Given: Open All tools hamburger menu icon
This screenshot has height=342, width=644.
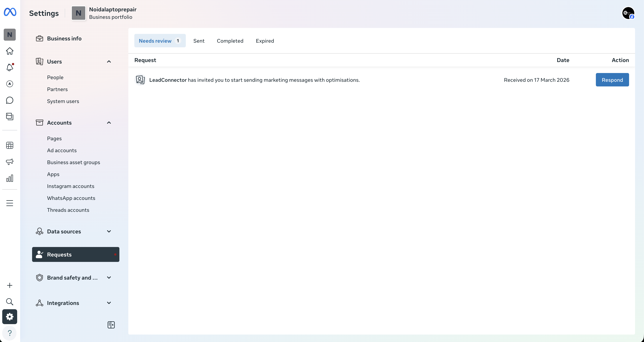Looking at the screenshot, I should click(10, 203).
